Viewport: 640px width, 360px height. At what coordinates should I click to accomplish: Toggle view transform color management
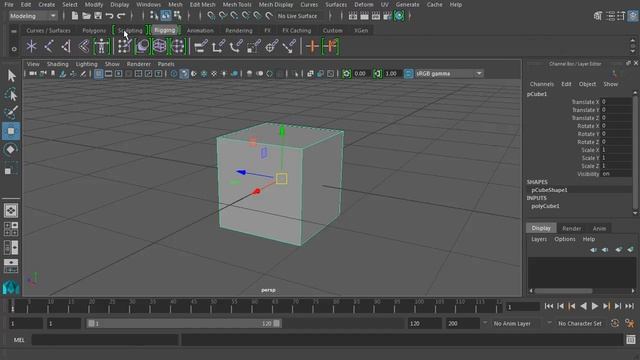[x=408, y=73]
